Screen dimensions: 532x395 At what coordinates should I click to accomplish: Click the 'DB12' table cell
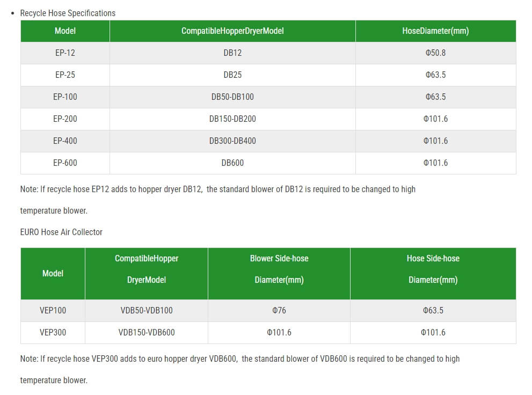[x=232, y=53]
